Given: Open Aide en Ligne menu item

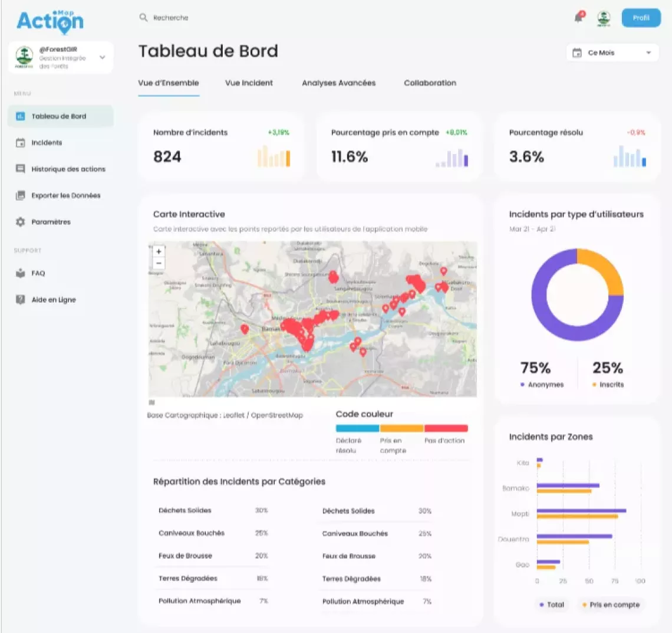Looking at the screenshot, I should click(x=54, y=300).
